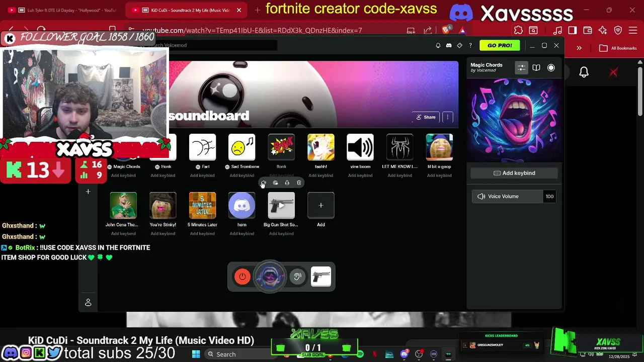Add keybind under John Cena

pyautogui.click(x=123, y=233)
